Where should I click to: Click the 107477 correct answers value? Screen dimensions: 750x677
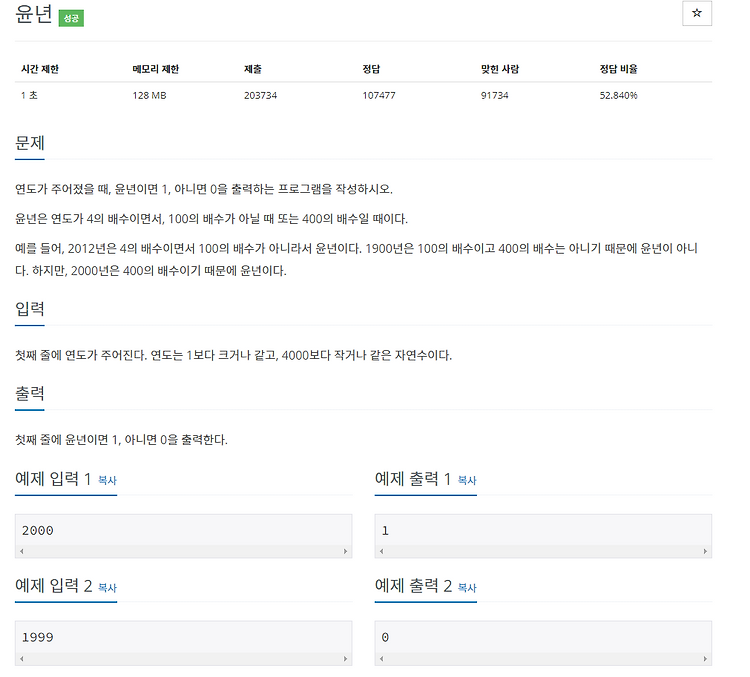point(379,95)
